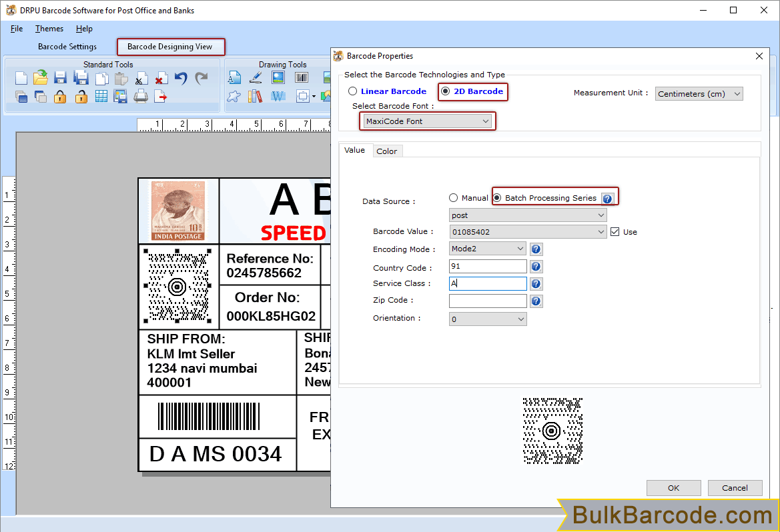780x532 pixels.
Task: Lock the selected object
Action: click(x=60, y=97)
